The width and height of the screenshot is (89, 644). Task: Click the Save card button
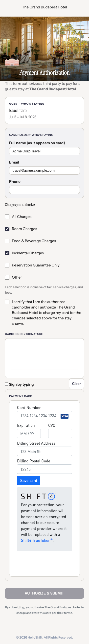pos(28,480)
